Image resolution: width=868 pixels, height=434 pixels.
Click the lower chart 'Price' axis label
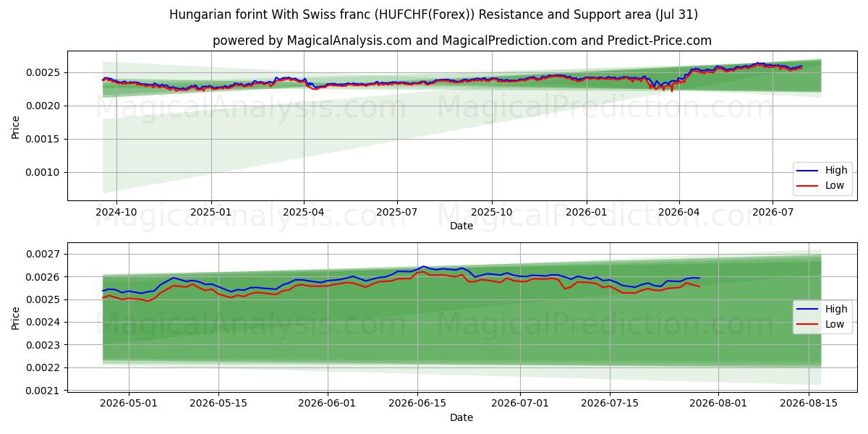pyautogui.click(x=16, y=317)
